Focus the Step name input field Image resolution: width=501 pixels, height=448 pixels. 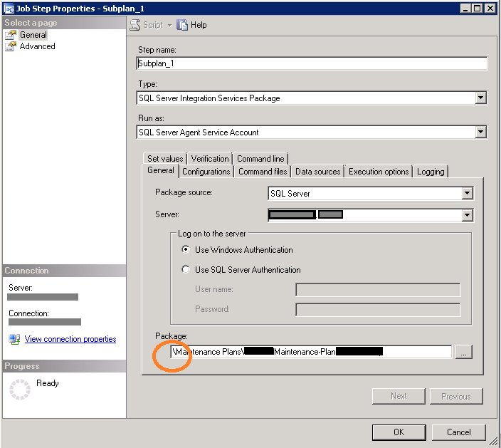312,63
